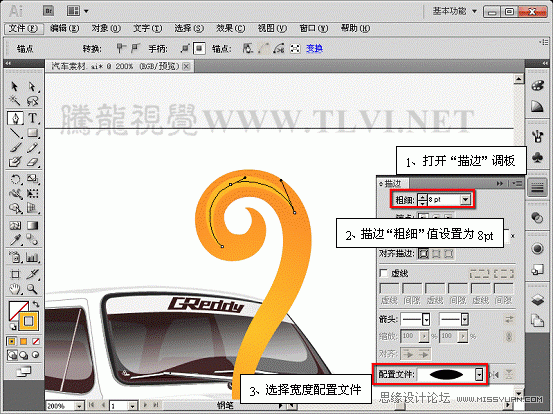Select the Scale tool
Screen dimensions: 553x414
pos(32,179)
